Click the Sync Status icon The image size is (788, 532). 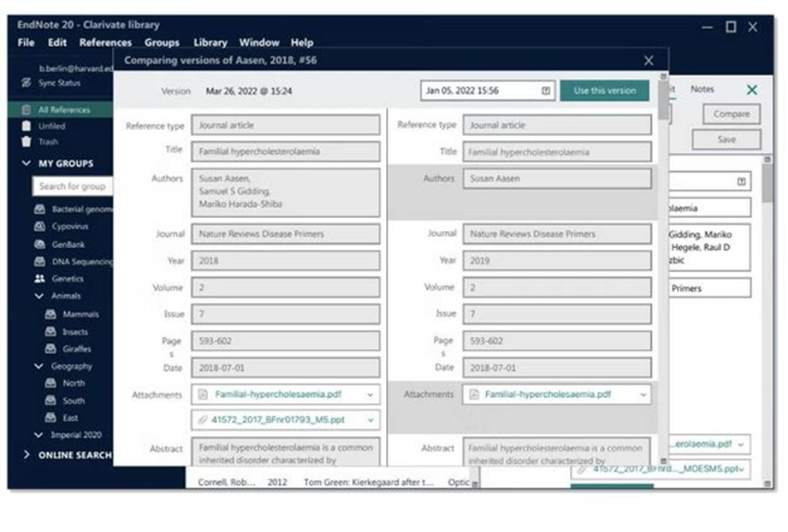point(26,83)
